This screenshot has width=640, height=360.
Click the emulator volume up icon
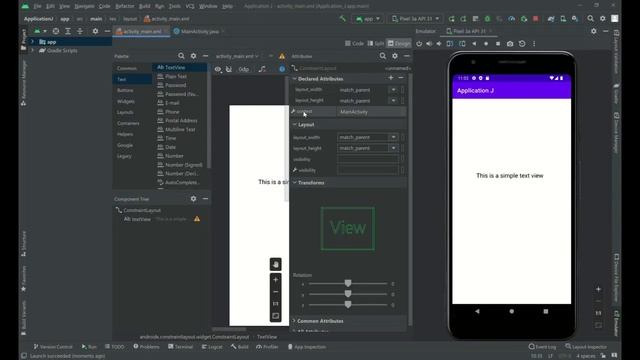pos(429,44)
